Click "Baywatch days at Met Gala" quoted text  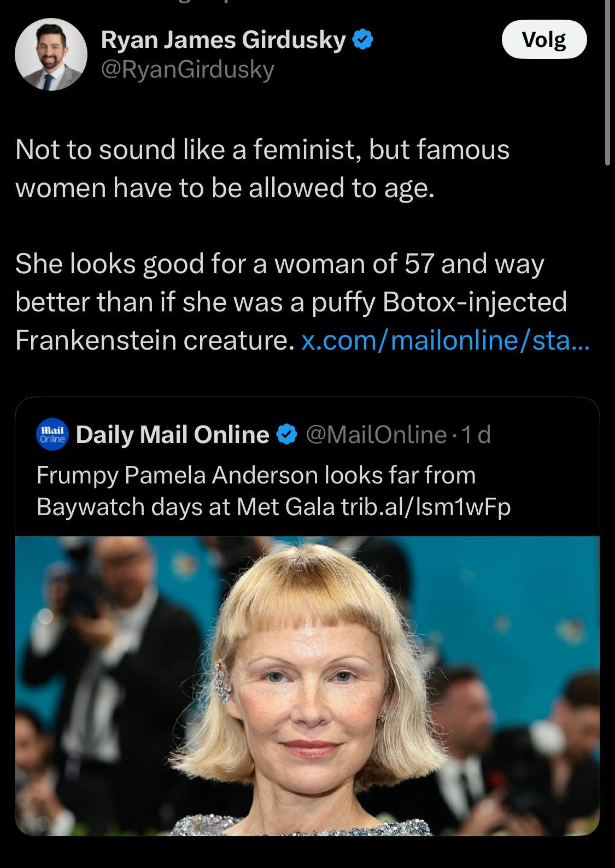(x=186, y=507)
